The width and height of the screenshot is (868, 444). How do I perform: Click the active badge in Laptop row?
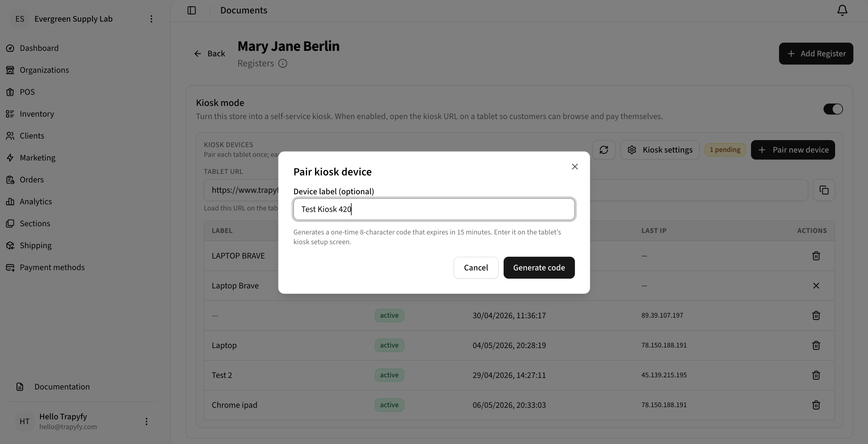pos(389,345)
